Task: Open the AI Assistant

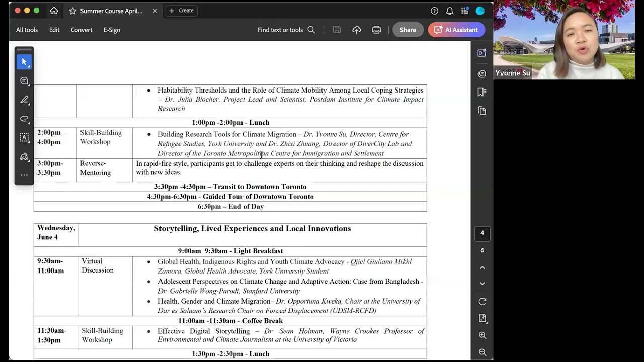Action: [x=456, y=30]
